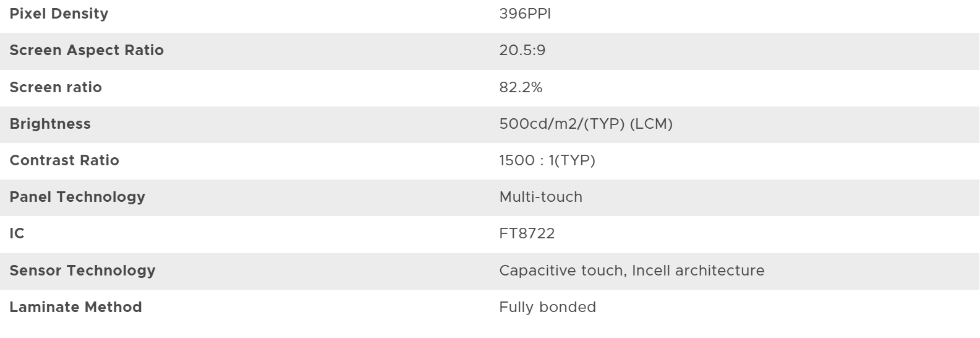Image resolution: width=980 pixels, height=338 pixels.
Task: Click the Sensor Technology label
Action: click(x=82, y=271)
